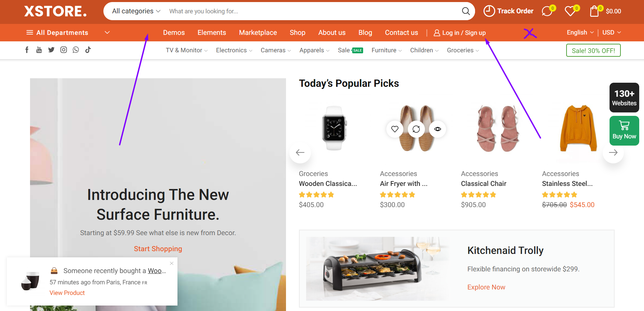This screenshot has height=311, width=644.
Task: Open the shopping cart bag icon
Action: (595, 11)
